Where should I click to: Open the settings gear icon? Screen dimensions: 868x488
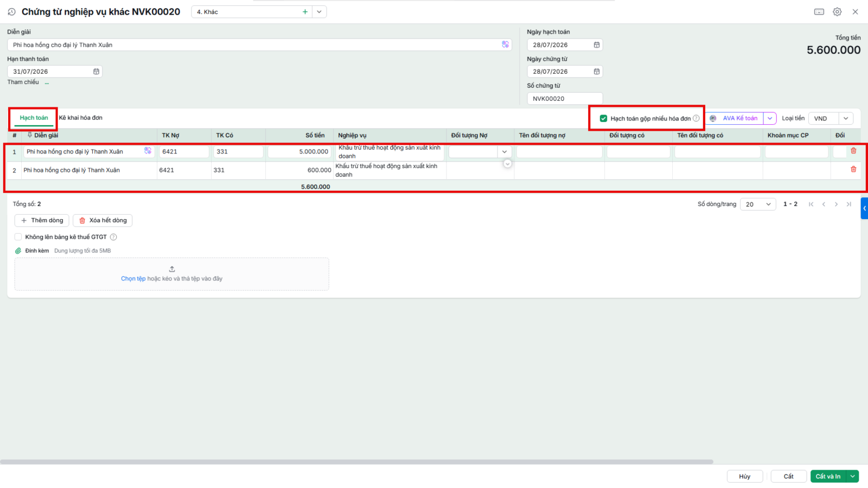837,12
